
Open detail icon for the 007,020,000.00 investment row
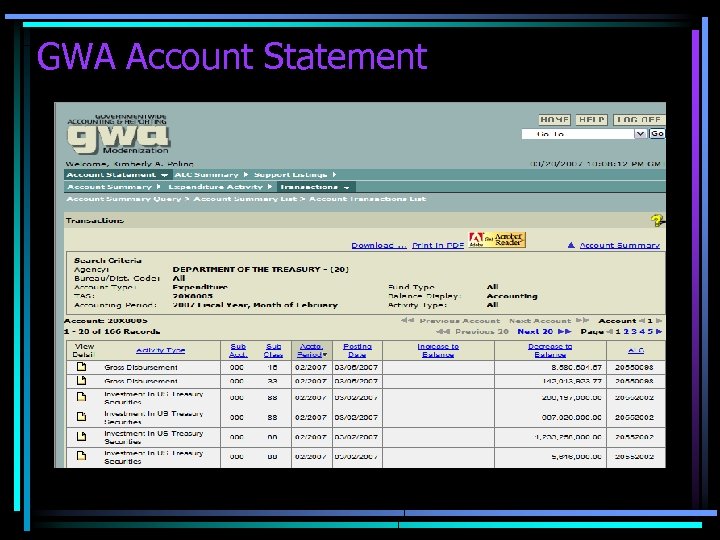click(81, 416)
